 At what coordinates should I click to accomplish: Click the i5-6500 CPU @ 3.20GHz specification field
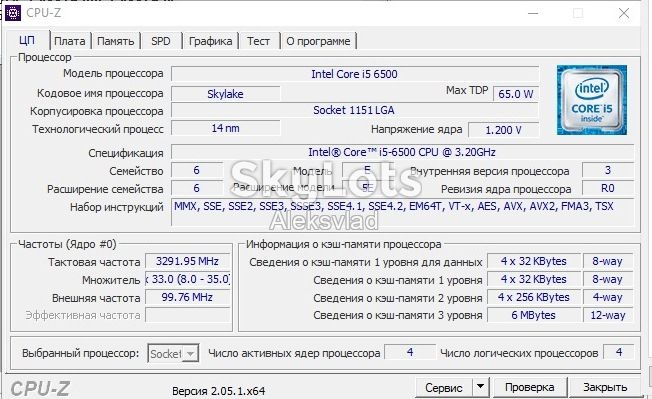pos(402,152)
